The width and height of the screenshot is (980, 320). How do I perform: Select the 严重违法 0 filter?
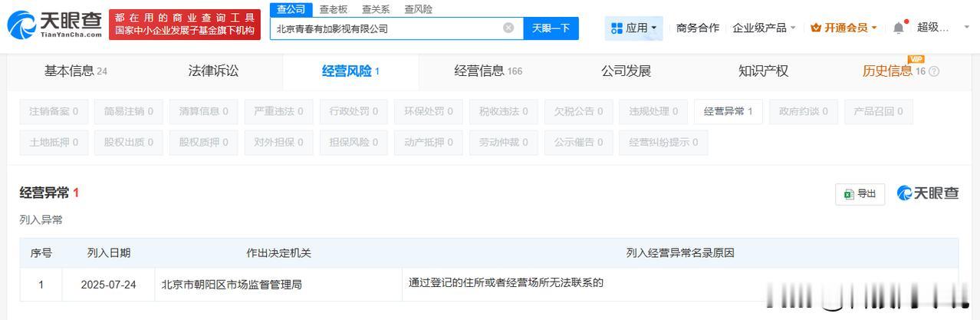(x=278, y=111)
